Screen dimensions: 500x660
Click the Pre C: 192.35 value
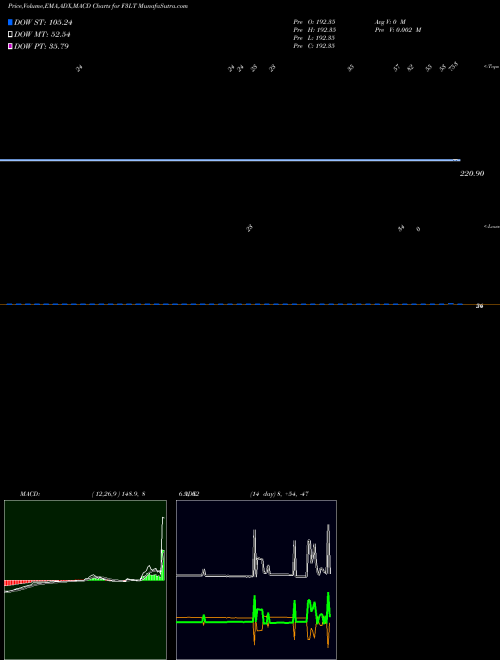click(x=314, y=46)
